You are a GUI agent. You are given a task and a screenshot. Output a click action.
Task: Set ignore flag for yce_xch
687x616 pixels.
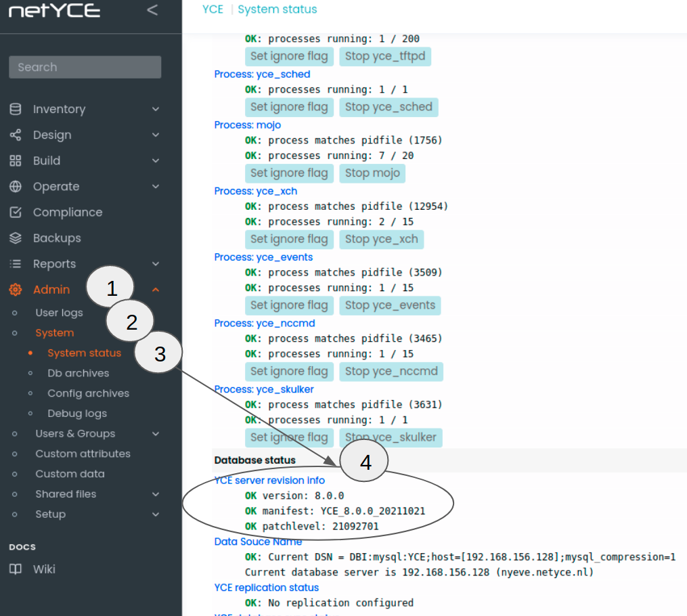click(289, 240)
